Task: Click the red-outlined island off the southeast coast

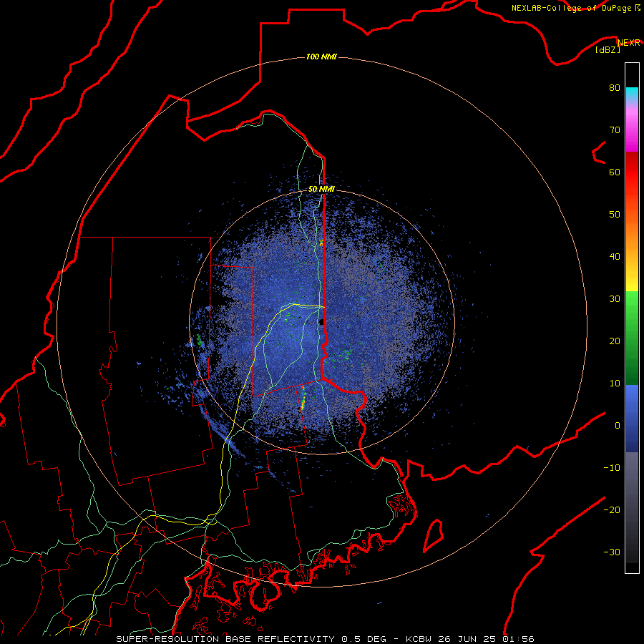Action: point(434,535)
